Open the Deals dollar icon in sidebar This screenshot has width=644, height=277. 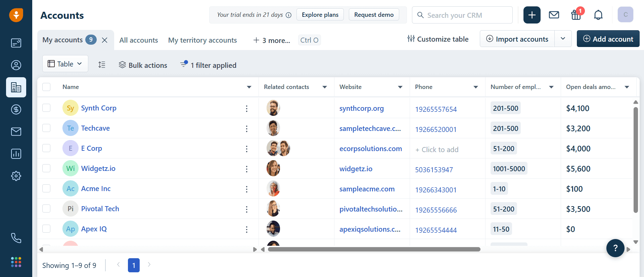coord(16,109)
